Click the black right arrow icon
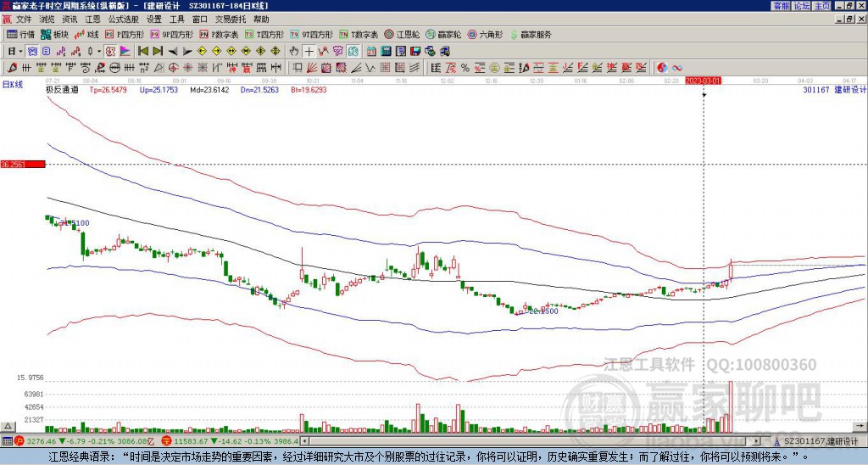The width and height of the screenshot is (868, 465). pos(187,52)
